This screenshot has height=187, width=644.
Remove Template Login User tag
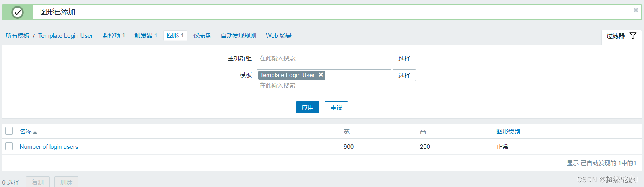pyautogui.click(x=321, y=75)
